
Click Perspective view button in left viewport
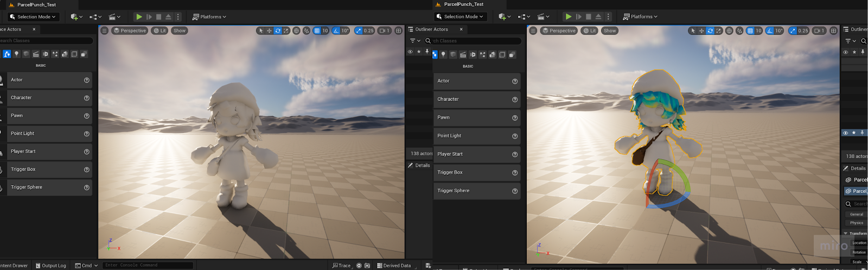130,31
